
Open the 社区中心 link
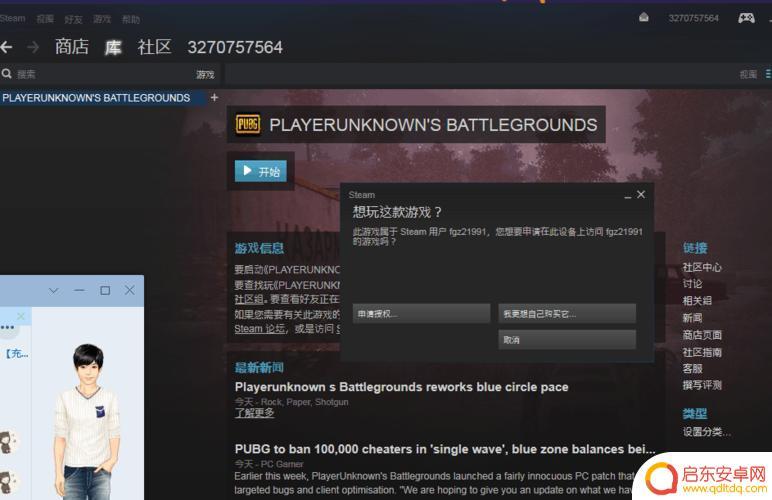(702, 267)
